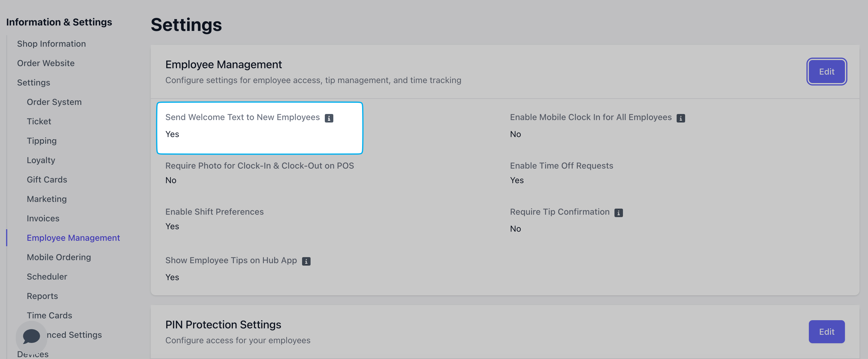Select Order System in sidebar
868x359 pixels.
point(54,102)
